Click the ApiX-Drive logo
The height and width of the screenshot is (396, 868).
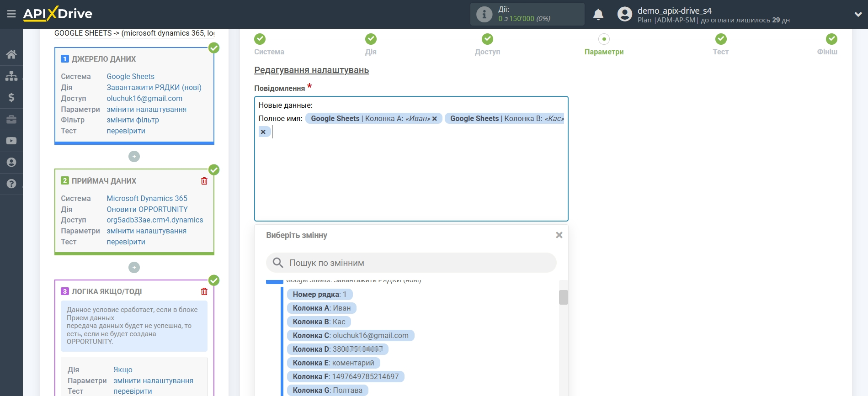[58, 14]
